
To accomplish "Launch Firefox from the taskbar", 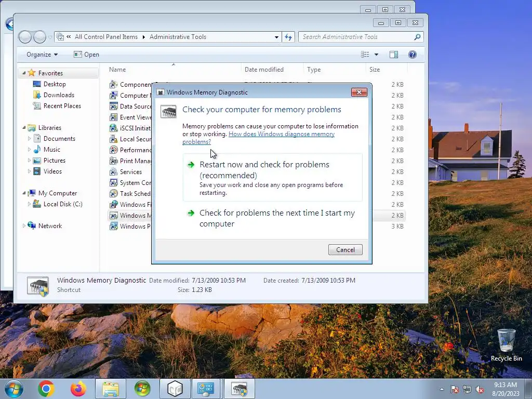I will click(x=78, y=389).
